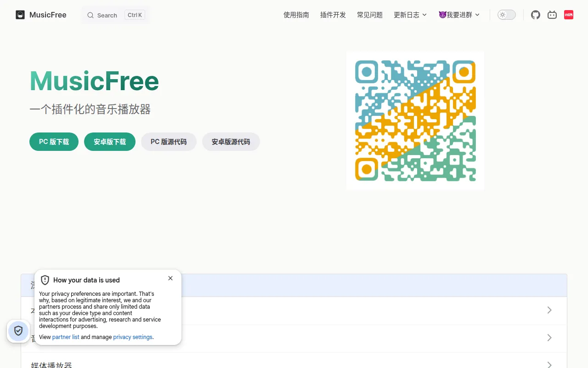Open the 使用指南 navigation item

pyautogui.click(x=296, y=15)
